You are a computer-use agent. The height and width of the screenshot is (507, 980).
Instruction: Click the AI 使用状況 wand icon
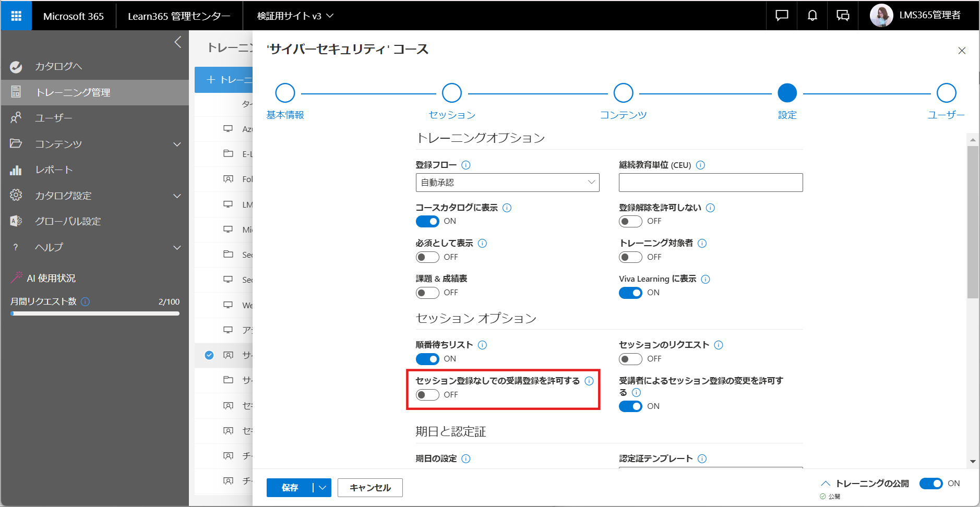[x=17, y=277]
